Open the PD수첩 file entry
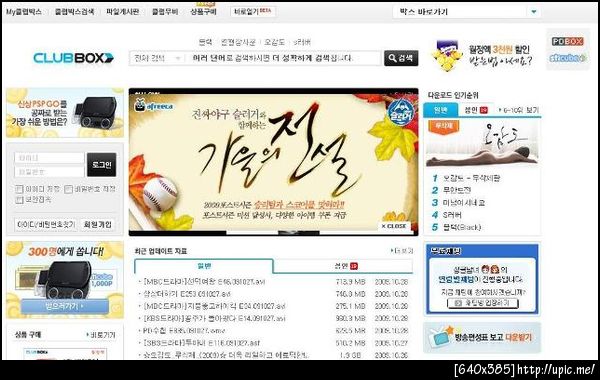The image size is (600, 380). tap(184, 331)
